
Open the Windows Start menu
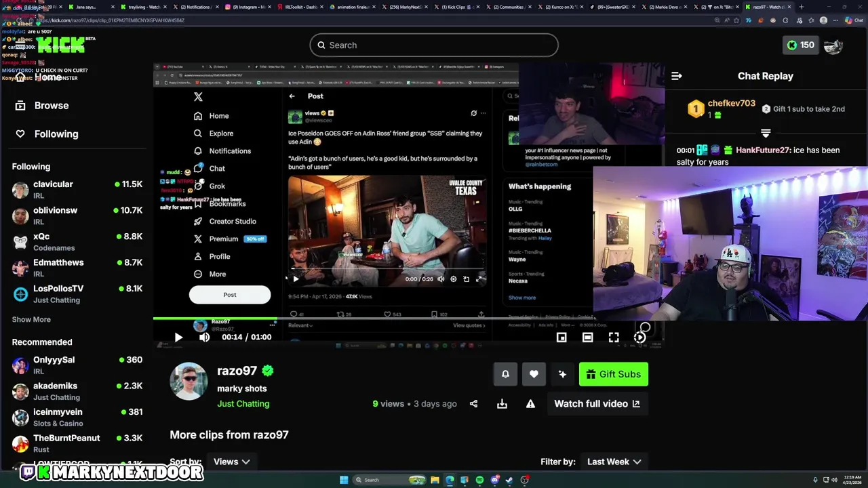[344, 480]
